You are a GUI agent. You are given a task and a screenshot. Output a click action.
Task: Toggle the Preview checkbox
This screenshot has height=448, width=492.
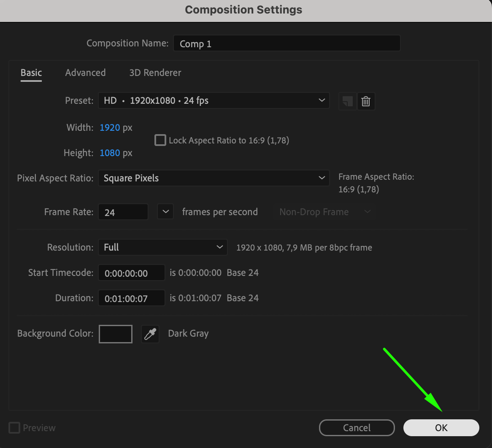point(14,428)
